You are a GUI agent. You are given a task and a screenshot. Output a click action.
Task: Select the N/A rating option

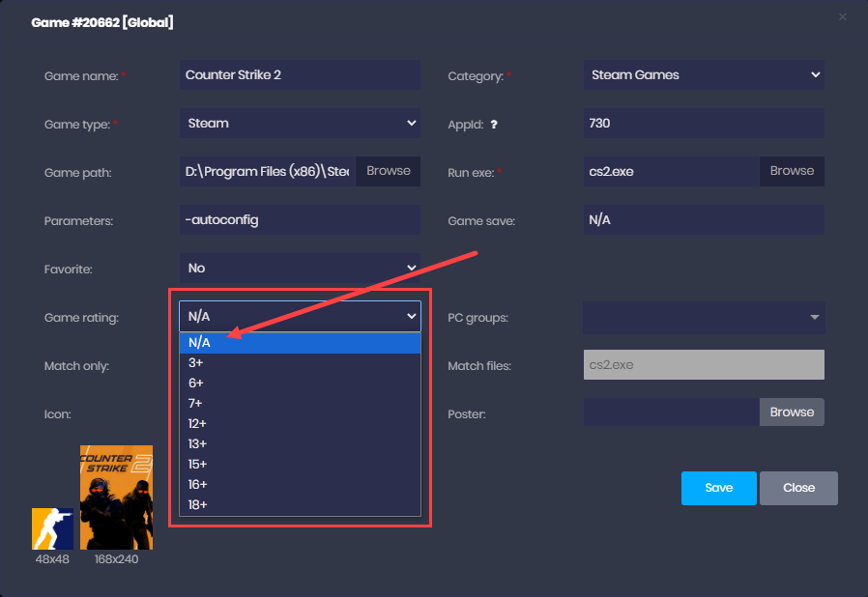[x=300, y=343]
